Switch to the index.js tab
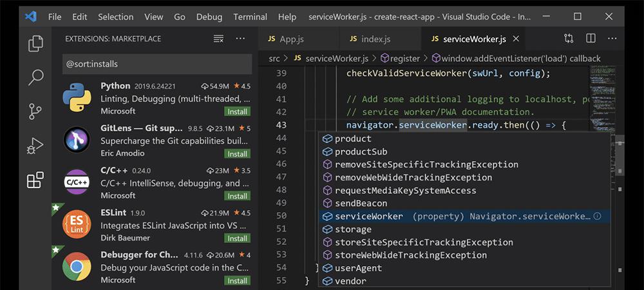Screen dimensions: 644x290 pyautogui.click(x=381, y=39)
